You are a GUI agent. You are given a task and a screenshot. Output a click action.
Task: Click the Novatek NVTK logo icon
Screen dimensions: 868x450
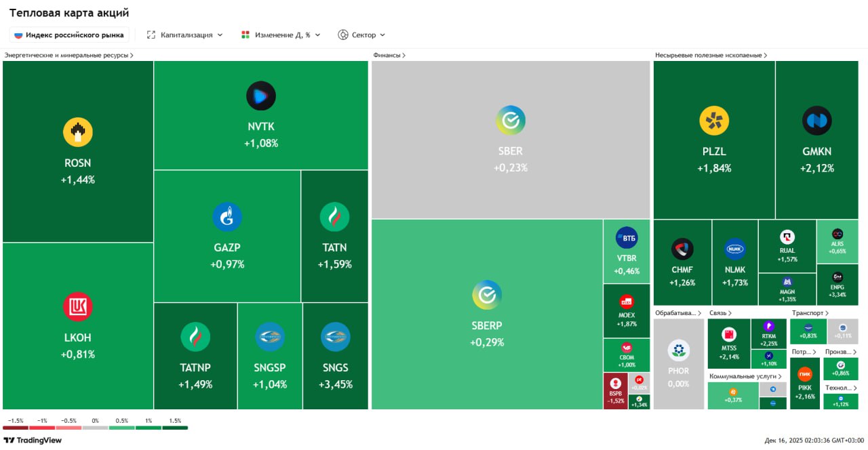261,96
